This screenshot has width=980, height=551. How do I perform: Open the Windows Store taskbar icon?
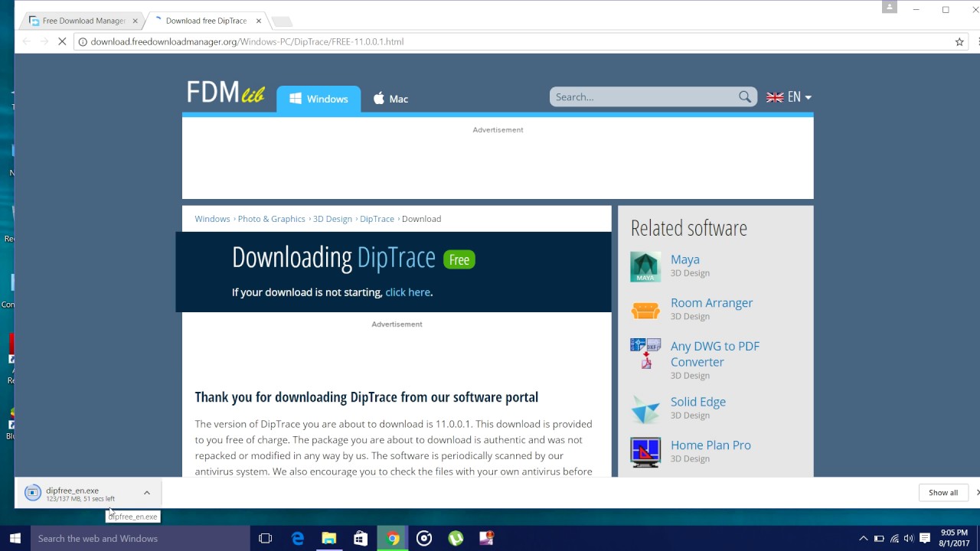[361, 539]
